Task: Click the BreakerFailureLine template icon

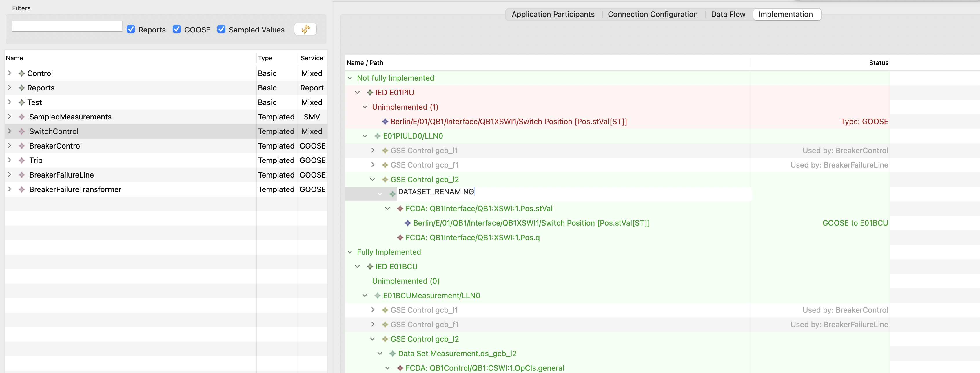Action: tap(22, 175)
